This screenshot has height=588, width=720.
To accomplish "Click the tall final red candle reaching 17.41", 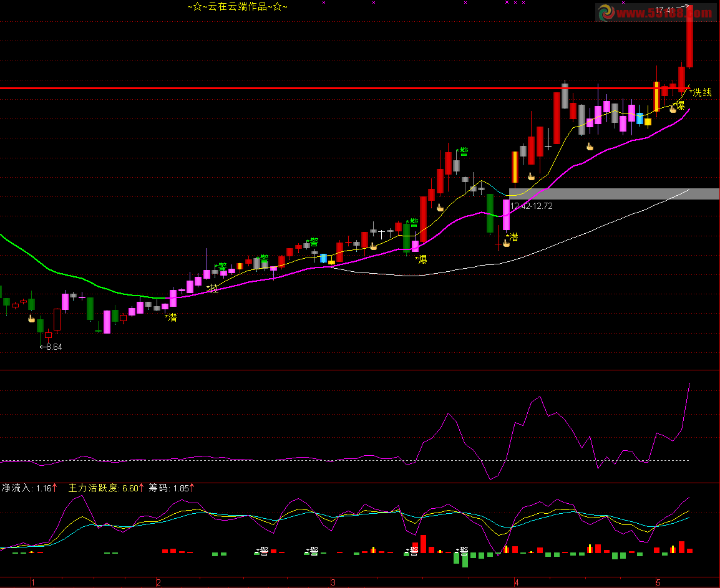I will point(689,37).
